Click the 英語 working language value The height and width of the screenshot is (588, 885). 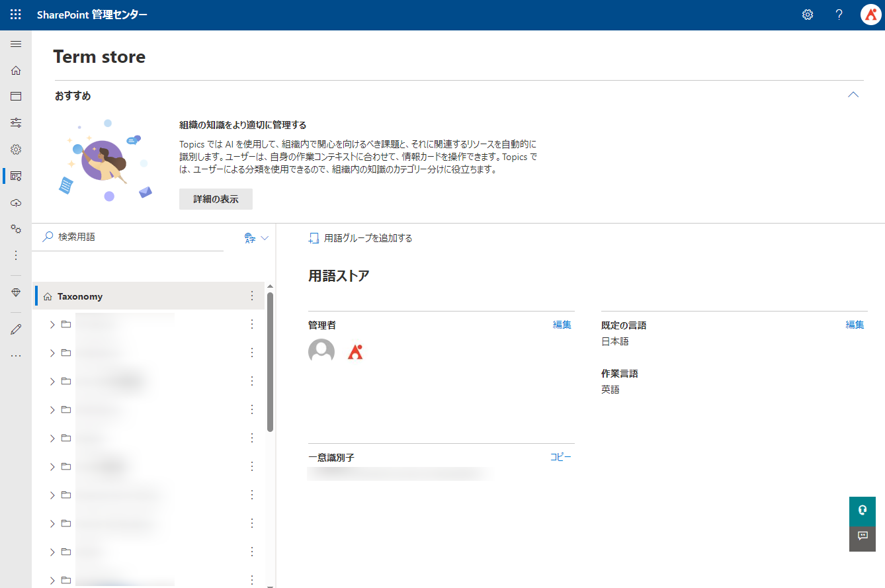[x=611, y=390]
